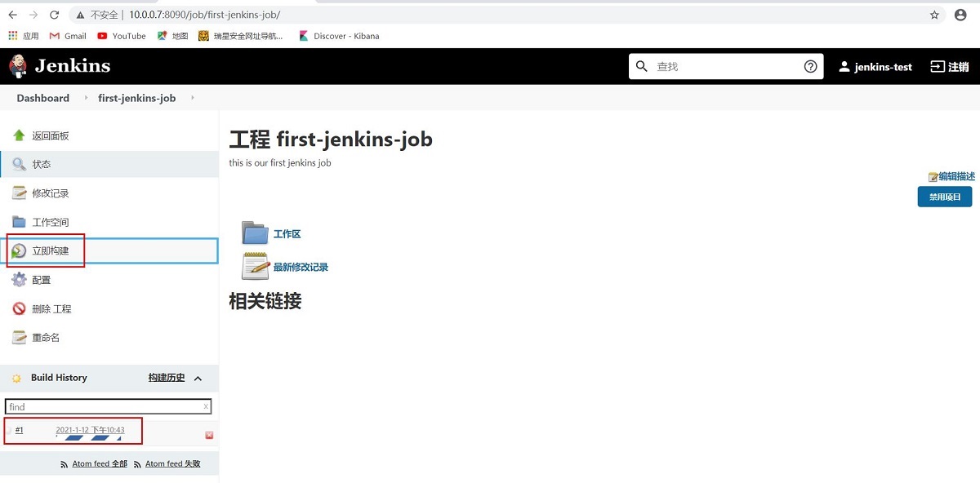Click the logout arrow icon beside 注销
This screenshot has width=980, height=483.
(938, 67)
